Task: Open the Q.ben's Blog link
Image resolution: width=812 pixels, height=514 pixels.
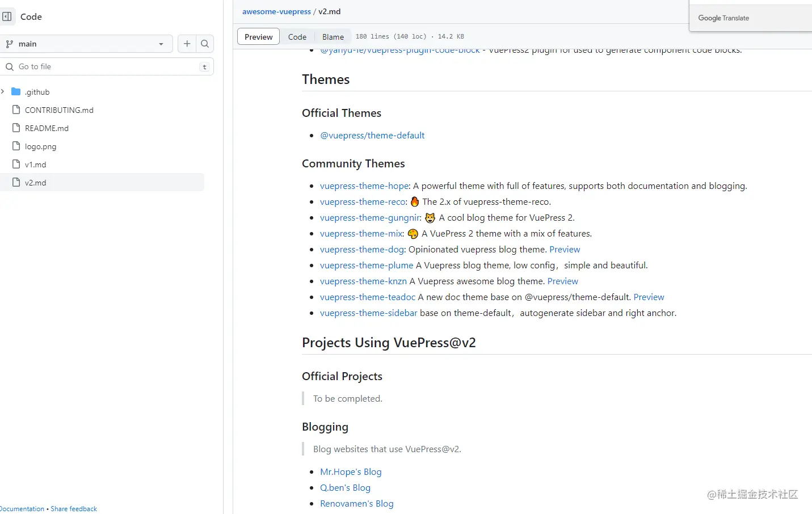Action: click(345, 488)
